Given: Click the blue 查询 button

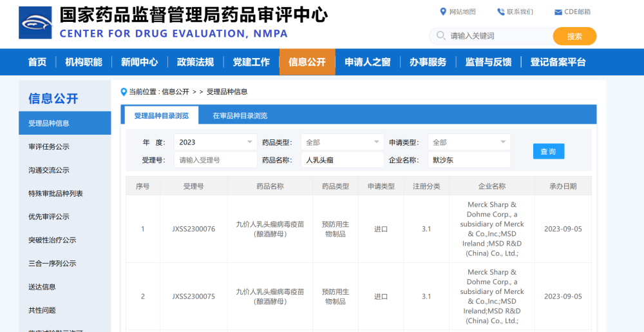Looking at the screenshot, I should pyautogui.click(x=549, y=151).
